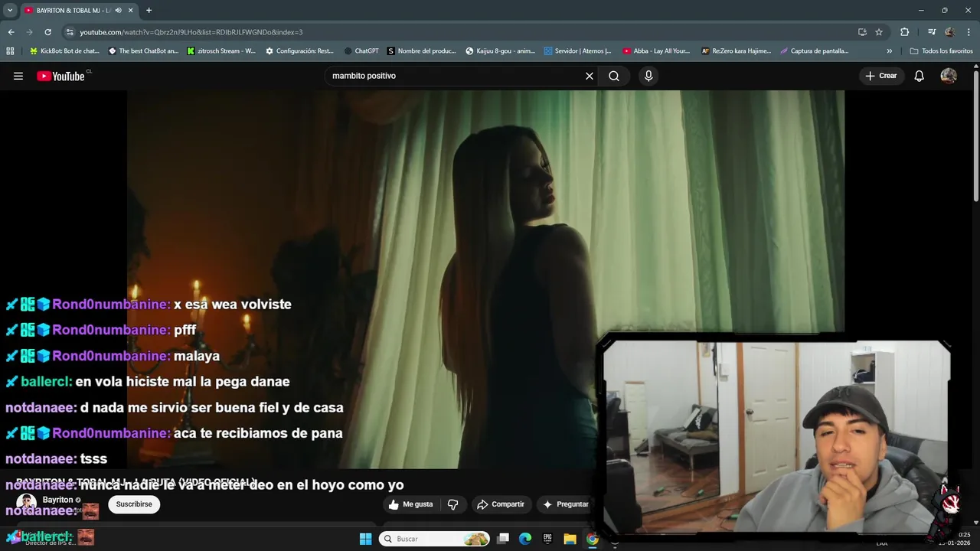
Task: Subscribe with the Suscribirse button
Action: coord(134,504)
